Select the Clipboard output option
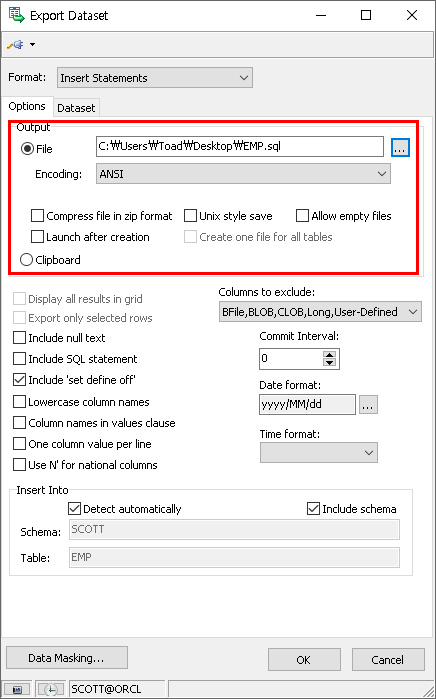Screen dimensions: 436x699 (27, 259)
